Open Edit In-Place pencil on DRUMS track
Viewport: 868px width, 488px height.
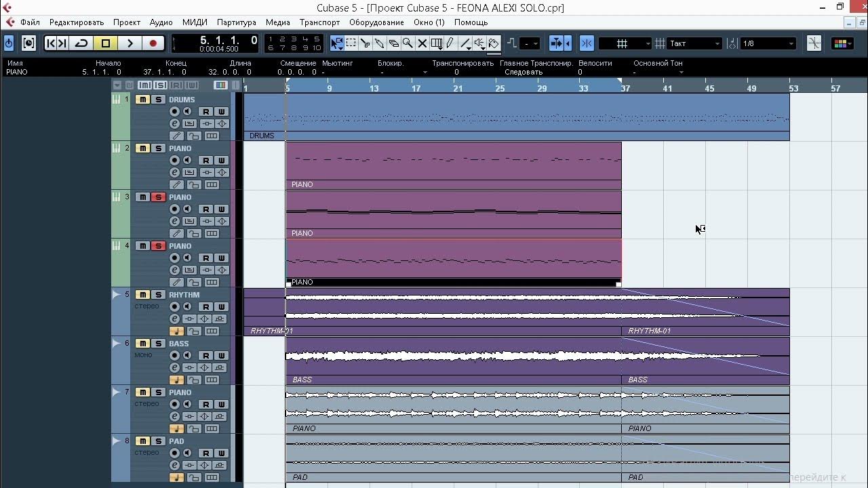click(176, 136)
